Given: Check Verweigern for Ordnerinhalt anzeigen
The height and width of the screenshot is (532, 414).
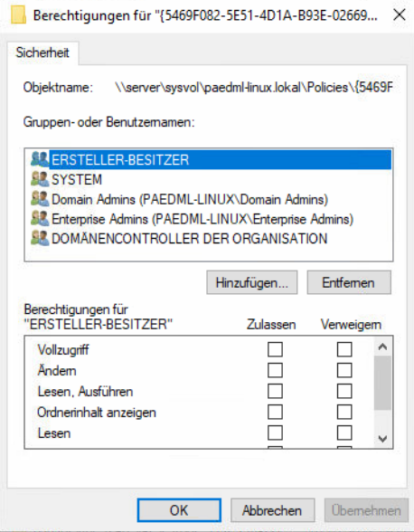Looking at the screenshot, I should click(344, 413).
